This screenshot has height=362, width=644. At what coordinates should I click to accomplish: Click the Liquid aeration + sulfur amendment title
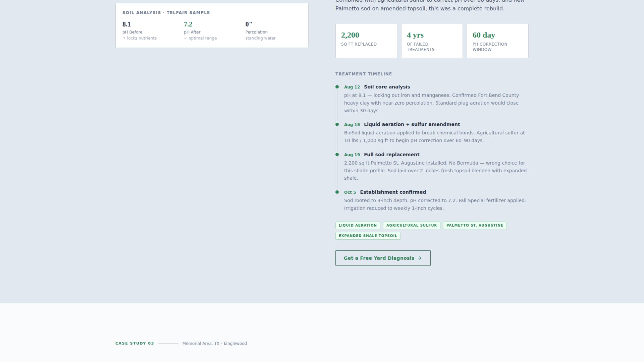(412, 124)
